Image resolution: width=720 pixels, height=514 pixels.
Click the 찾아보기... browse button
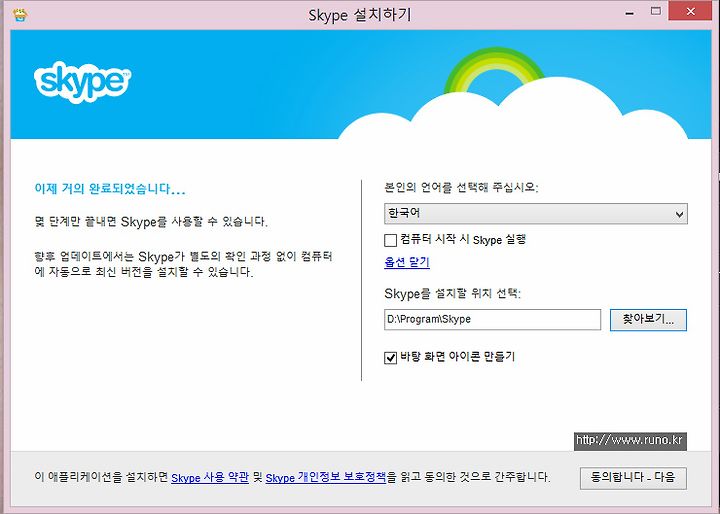648,319
